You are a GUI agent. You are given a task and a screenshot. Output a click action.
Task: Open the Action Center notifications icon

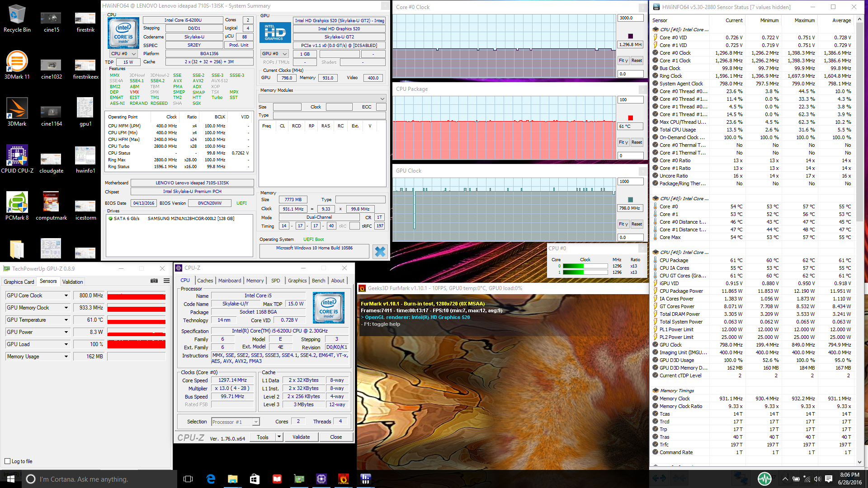[x=828, y=479]
